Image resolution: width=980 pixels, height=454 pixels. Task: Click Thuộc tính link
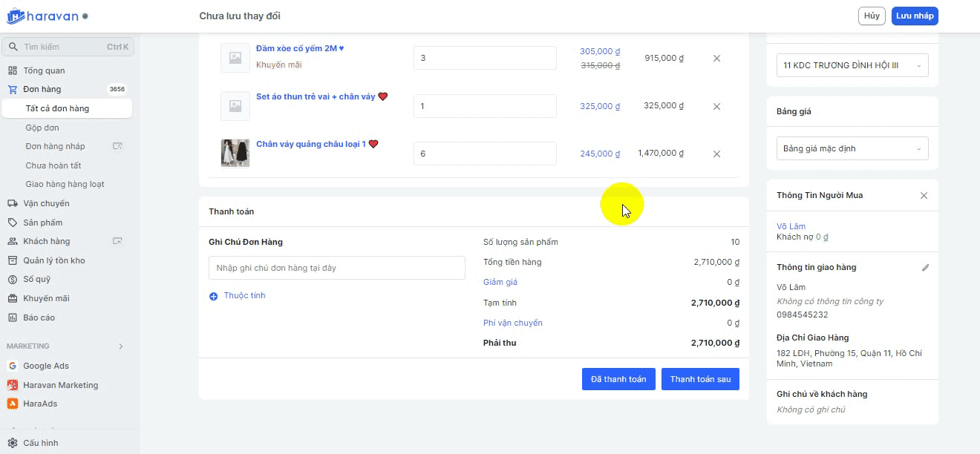(x=244, y=295)
